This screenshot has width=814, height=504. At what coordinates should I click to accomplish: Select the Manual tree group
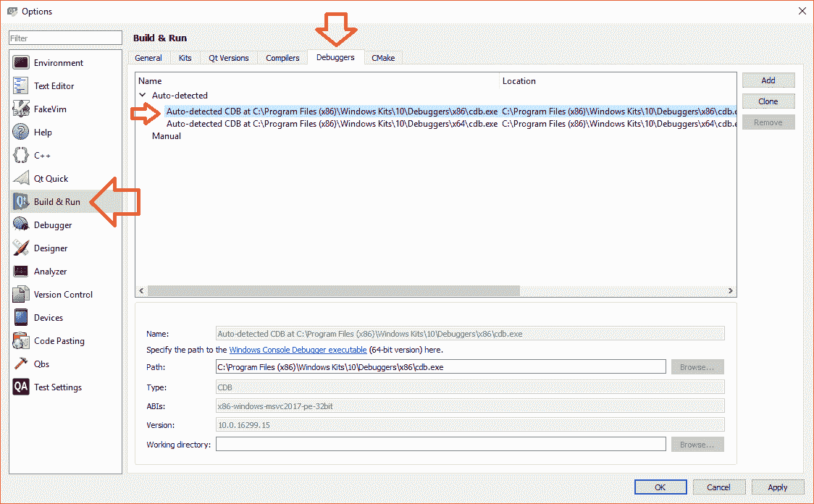167,136
